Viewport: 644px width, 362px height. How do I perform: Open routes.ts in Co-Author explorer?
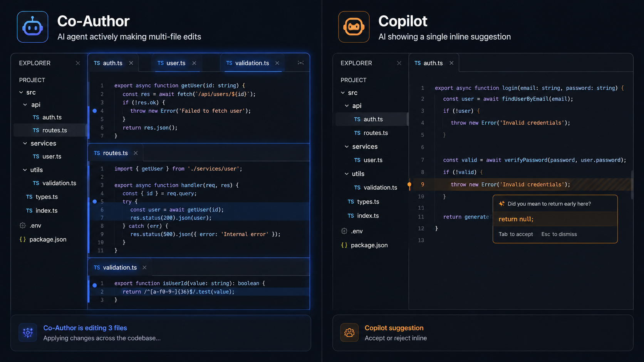point(50,130)
